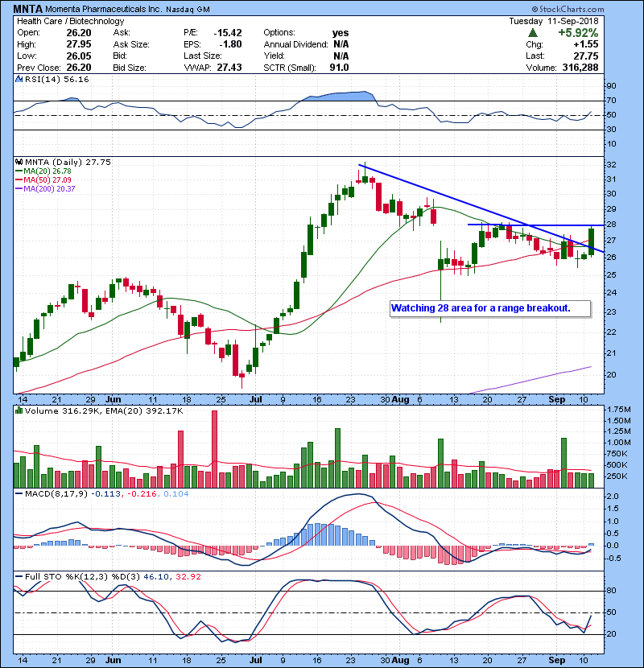Click the MA(50) red legend line
This screenshot has height=668, width=644.
pyautogui.click(x=19, y=179)
